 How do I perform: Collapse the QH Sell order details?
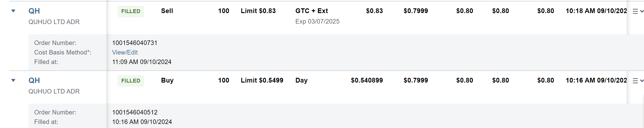coord(14,11)
